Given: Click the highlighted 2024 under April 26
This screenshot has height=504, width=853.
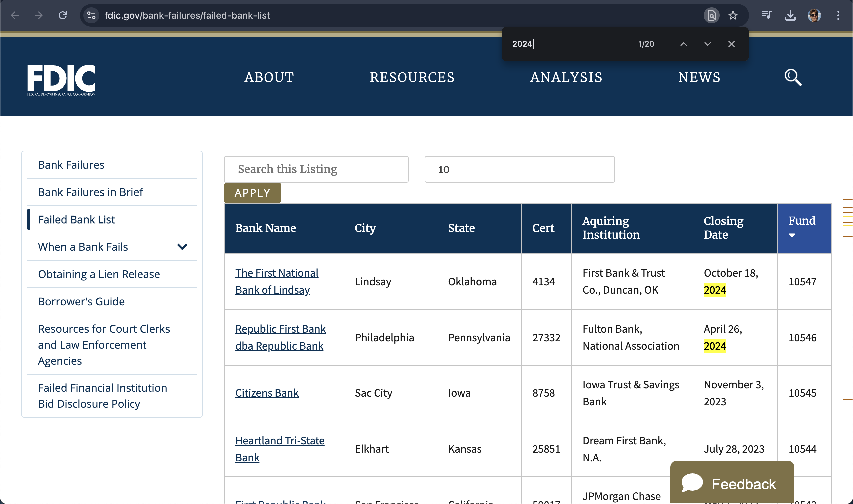Looking at the screenshot, I should 715,346.
